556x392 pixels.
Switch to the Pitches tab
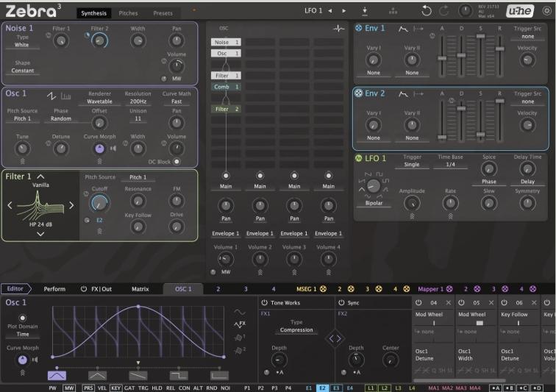tap(128, 13)
